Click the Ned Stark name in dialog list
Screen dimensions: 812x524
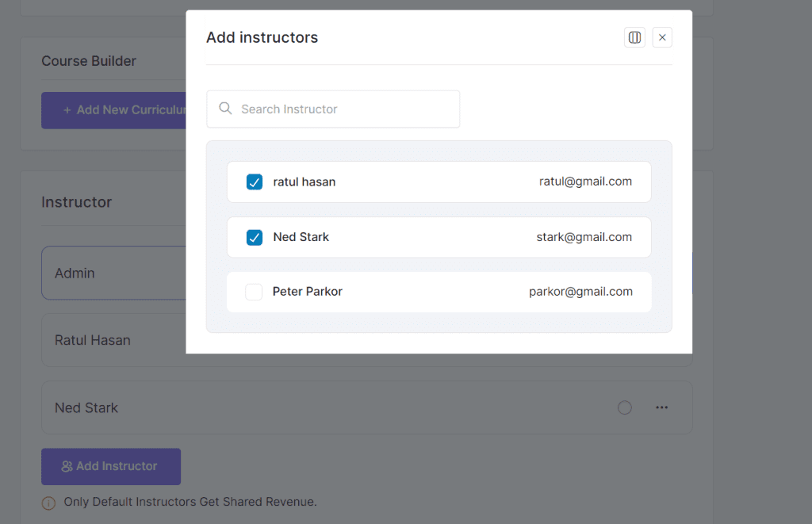pos(301,237)
